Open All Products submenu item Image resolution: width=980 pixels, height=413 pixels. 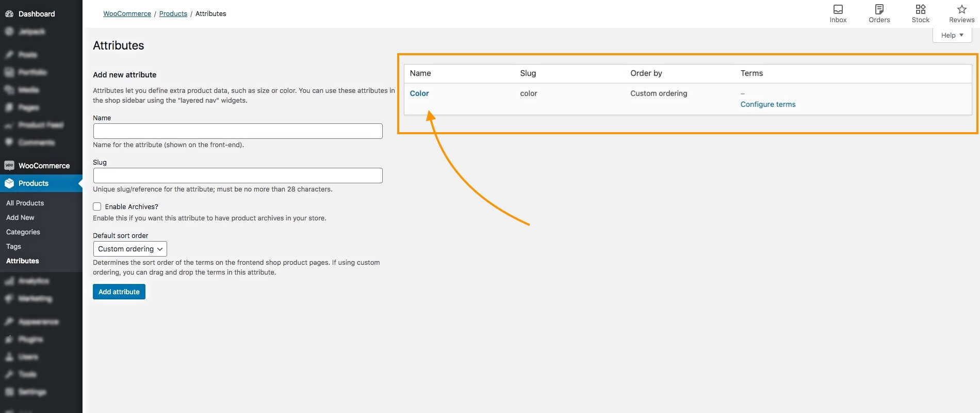[25, 203]
